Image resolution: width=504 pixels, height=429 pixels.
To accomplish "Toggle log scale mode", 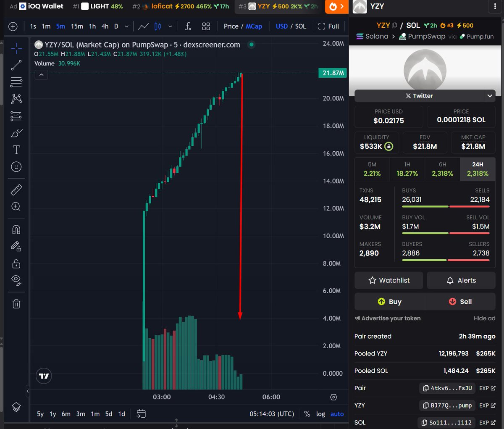I will [x=320, y=414].
